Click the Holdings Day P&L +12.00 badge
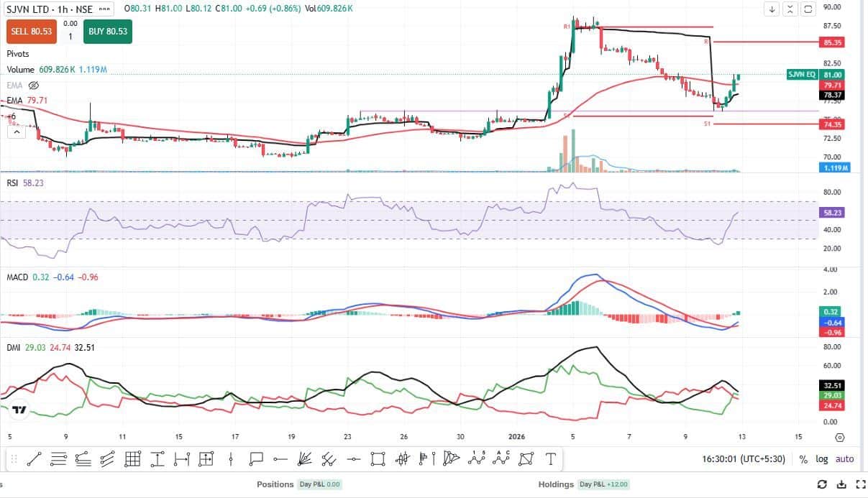Viewport: 868px width, 498px height. point(604,484)
